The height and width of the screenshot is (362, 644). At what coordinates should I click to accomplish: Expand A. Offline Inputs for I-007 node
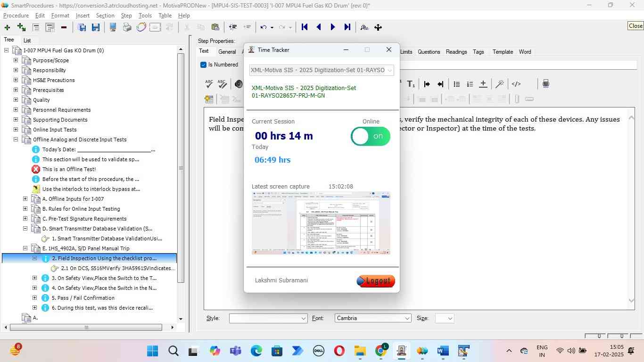pos(25,199)
